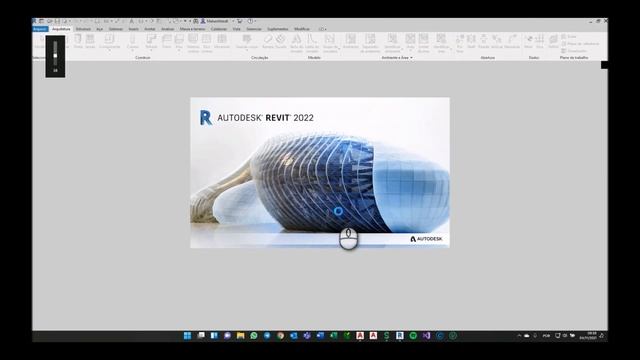The image size is (640, 360).
Task: Switch to the Colaborar tab
Action: click(219, 29)
